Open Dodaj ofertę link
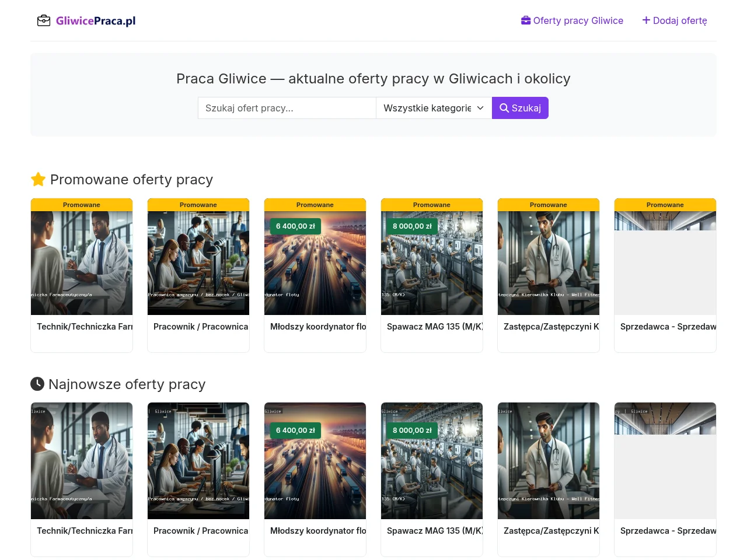The image size is (747, 560). coord(675,20)
